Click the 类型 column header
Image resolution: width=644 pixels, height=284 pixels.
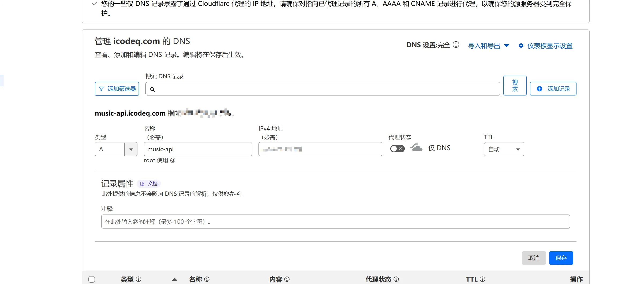[127, 279]
